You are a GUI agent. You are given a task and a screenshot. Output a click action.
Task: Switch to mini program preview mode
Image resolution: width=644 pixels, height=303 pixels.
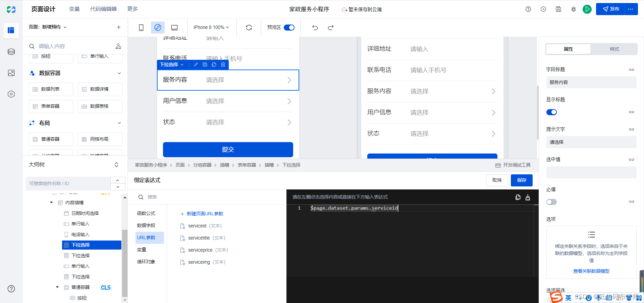(x=158, y=28)
